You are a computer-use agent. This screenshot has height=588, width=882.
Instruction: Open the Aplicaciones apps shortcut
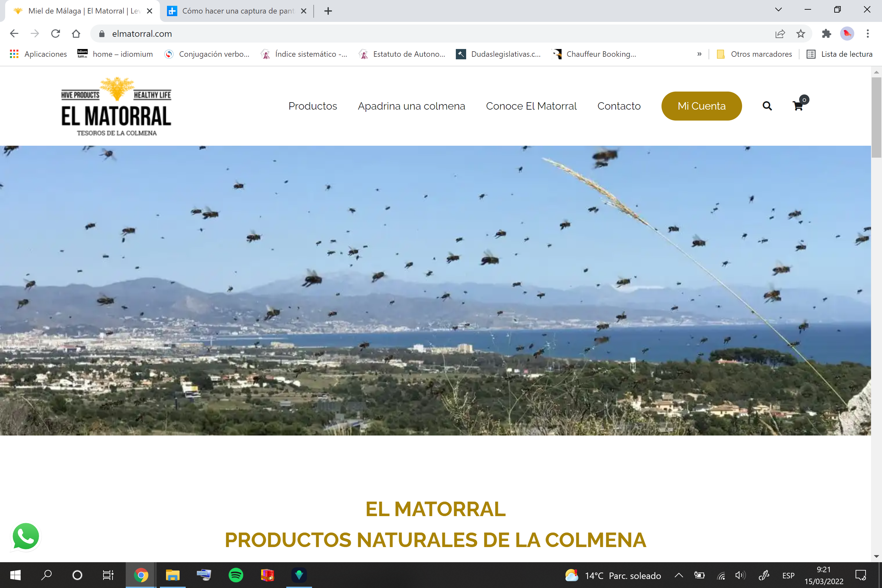pyautogui.click(x=38, y=54)
